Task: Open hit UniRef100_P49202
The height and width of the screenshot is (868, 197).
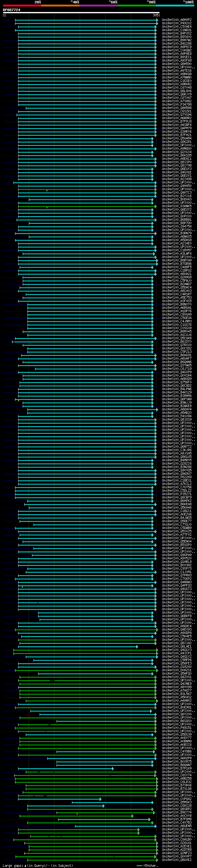Action: (x=177, y=23)
